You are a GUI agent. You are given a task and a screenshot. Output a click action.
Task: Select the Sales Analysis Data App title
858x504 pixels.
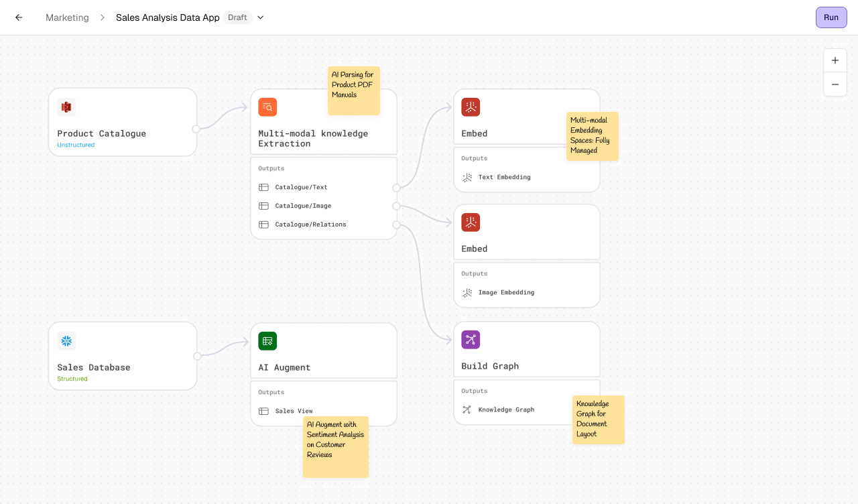click(x=167, y=17)
